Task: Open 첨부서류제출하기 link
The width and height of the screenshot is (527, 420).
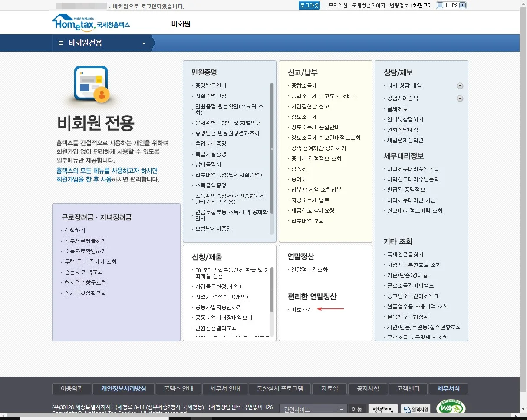Action: (x=85, y=241)
